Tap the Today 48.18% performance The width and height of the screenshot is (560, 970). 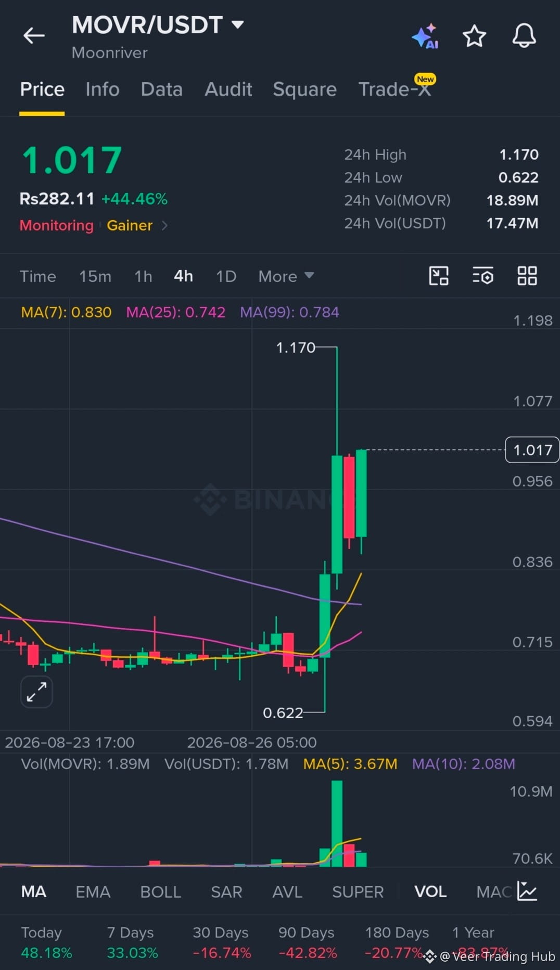pyautogui.click(x=46, y=942)
